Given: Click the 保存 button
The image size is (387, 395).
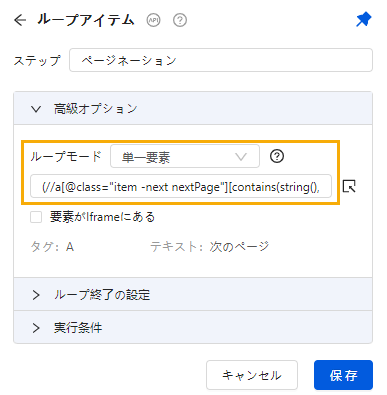Looking at the screenshot, I should (x=343, y=375).
